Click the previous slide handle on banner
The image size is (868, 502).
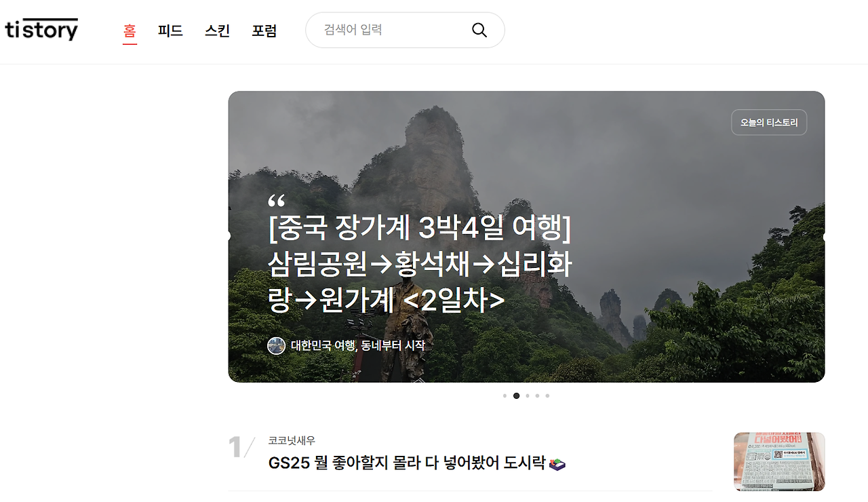pos(229,237)
